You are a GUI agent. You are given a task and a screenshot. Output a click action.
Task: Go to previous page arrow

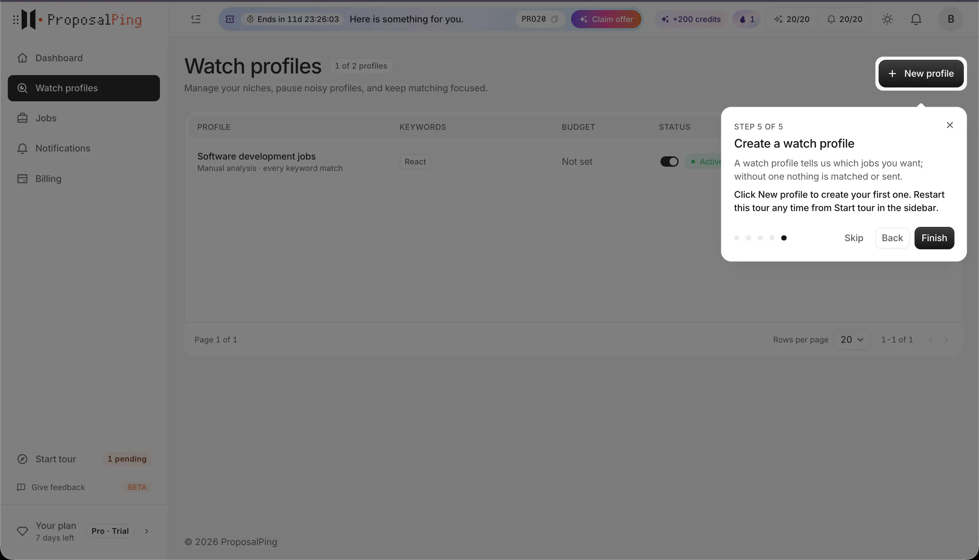(x=930, y=340)
